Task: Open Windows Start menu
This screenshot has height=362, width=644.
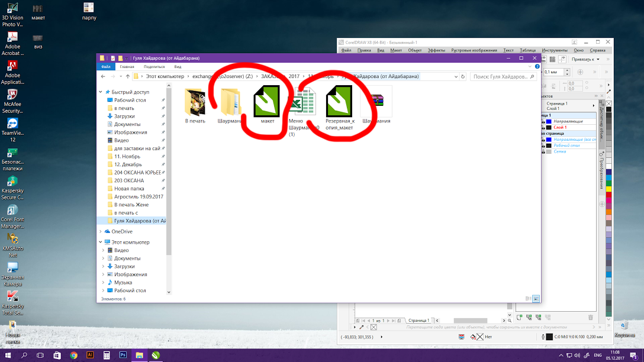Action: click(8, 355)
